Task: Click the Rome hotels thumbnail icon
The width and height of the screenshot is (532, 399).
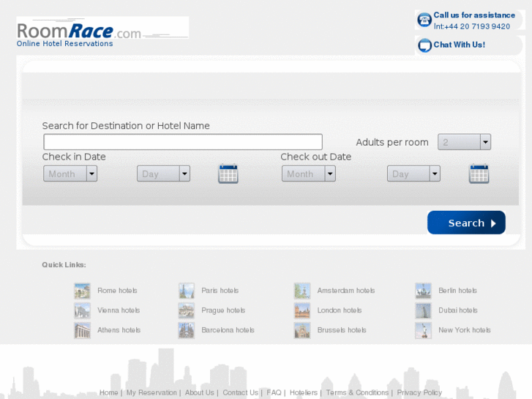Action: [x=82, y=291]
